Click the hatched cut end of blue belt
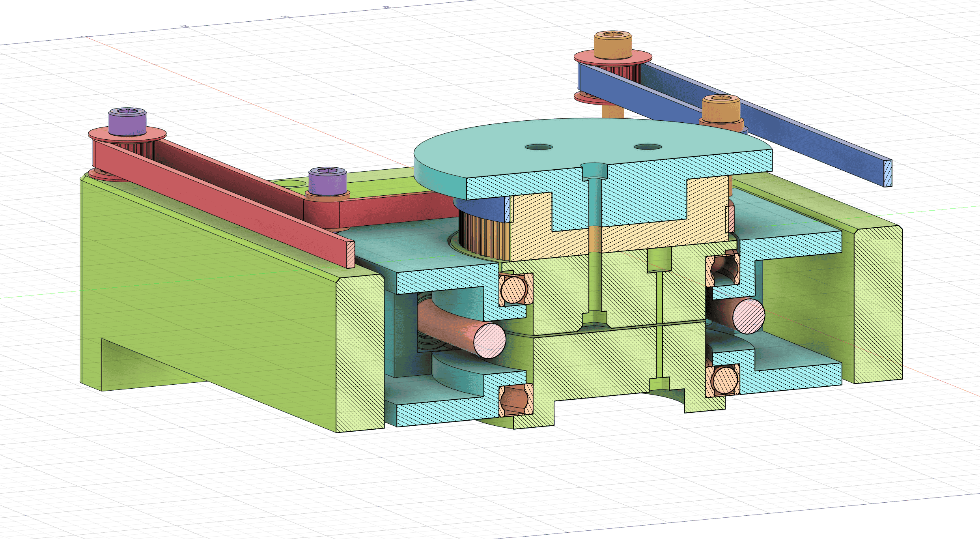The width and height of the screenshot is (980, 539). (x=888, y=173)
